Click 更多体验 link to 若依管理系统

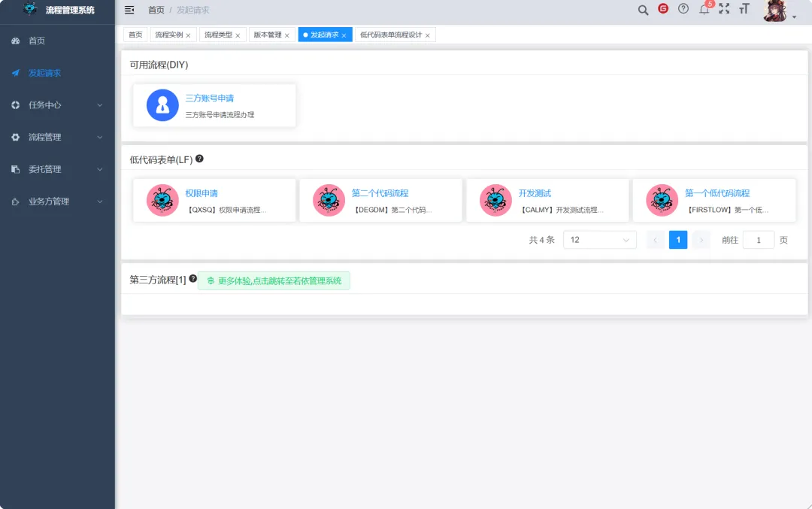tap(274, 281)
